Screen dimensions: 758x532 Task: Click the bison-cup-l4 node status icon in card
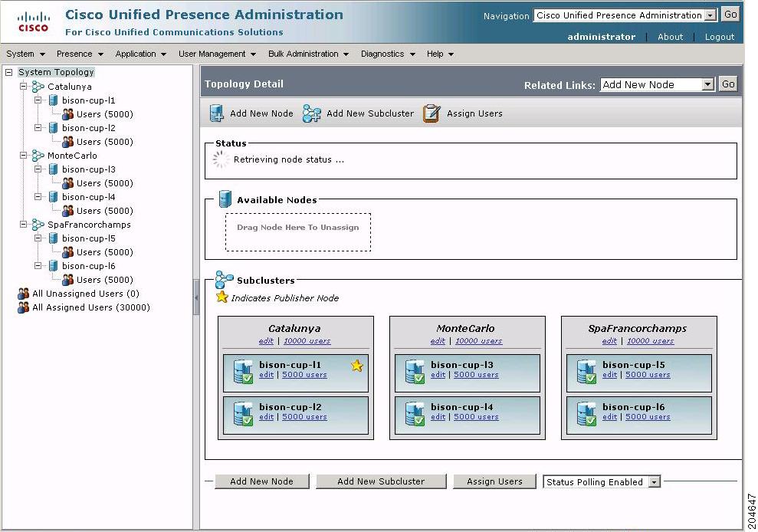[x=415, y=414]
